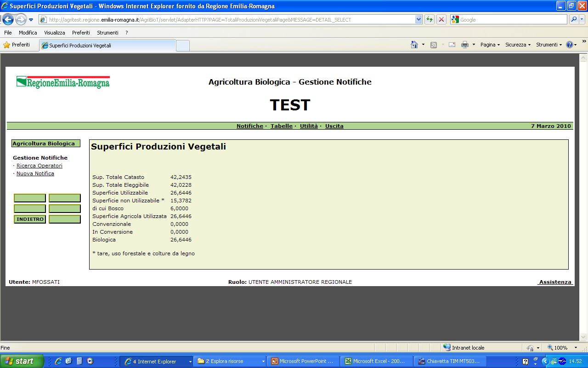The width and height of the screenshot is (588, 368).
Task: Click the Ricerca Operatori link
Action: 40,166
